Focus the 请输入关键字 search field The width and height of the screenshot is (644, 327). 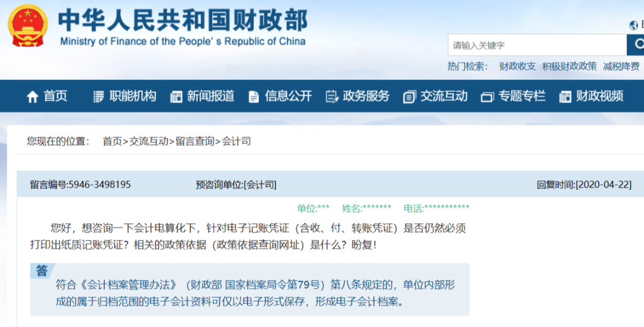click(x=537, y=45)
